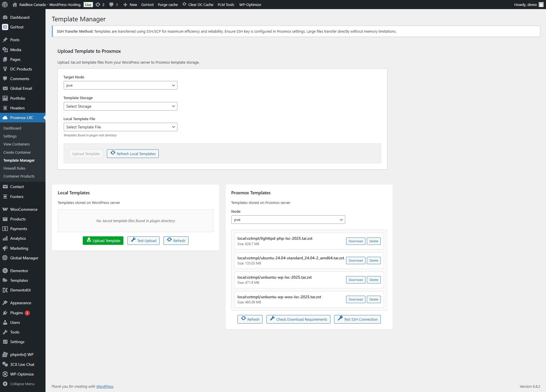This screenshot has width=546, height=392.
Task: Click the Plugins icon in sidebar
Action: coord(5,313)
